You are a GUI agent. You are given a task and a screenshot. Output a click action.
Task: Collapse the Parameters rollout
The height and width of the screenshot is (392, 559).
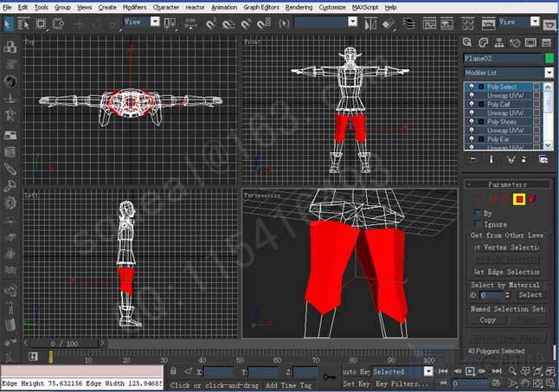(507, 184)
